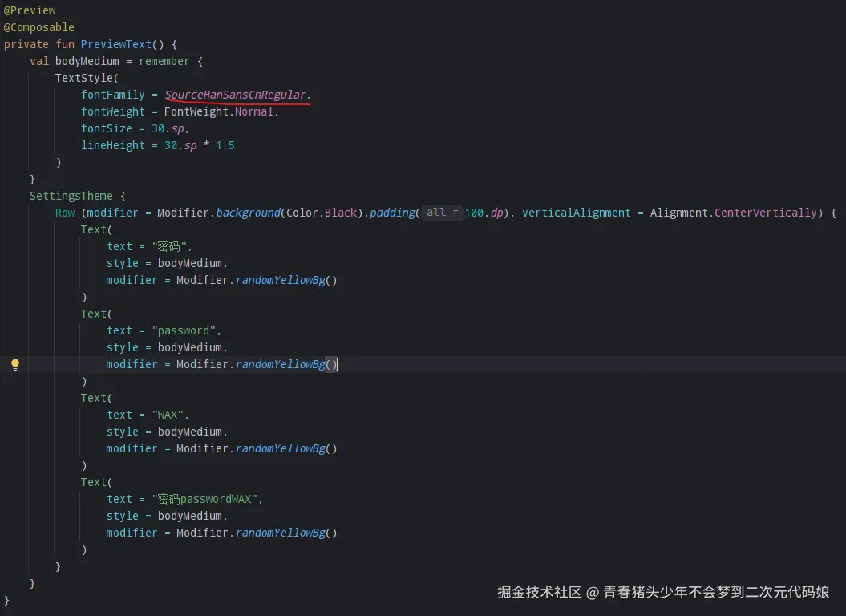Click the 'background' modifier function
846x616 pixels.
pyautogui.click(x=249, y=213)
